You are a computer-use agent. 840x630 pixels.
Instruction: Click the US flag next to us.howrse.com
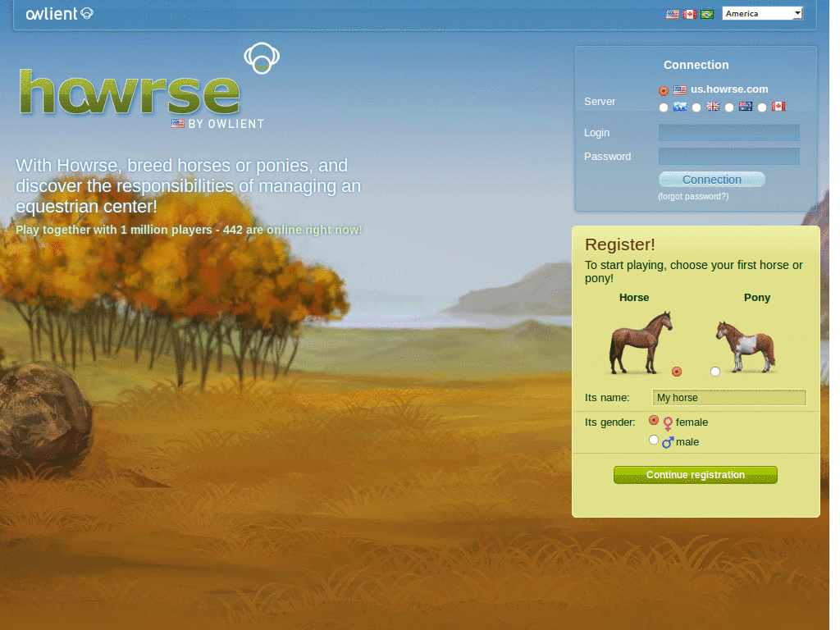(x=680, y=89)
